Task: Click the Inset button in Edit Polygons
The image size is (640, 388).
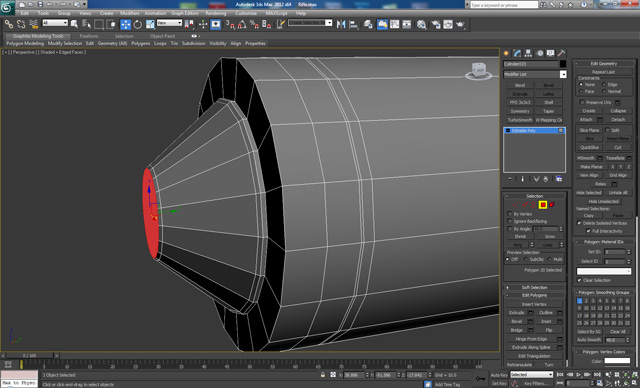Action: 546,321
